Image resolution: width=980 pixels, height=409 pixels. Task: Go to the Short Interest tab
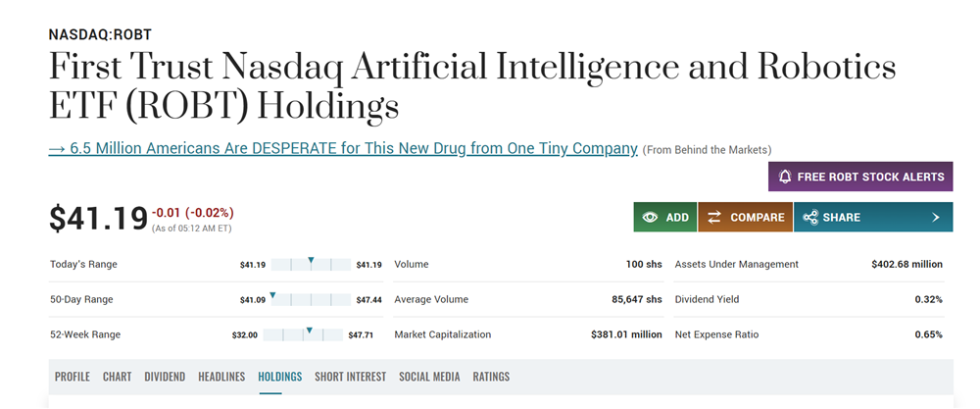350,377
